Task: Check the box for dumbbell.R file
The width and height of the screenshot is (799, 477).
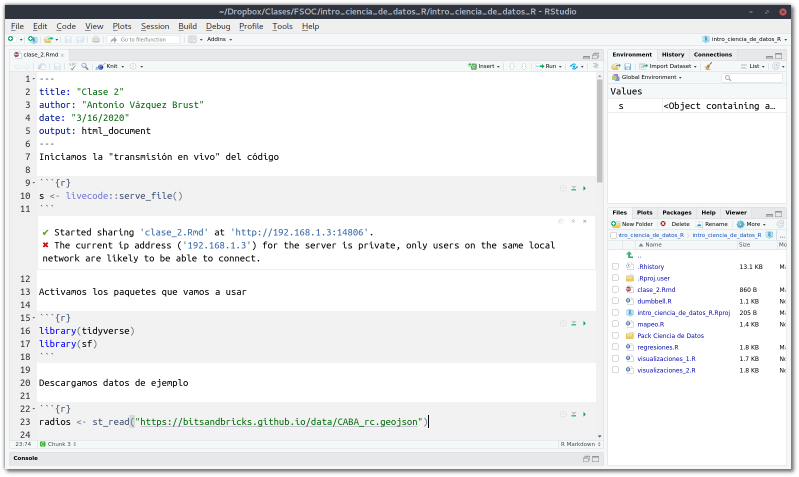Action: click(x=615, y=301)
